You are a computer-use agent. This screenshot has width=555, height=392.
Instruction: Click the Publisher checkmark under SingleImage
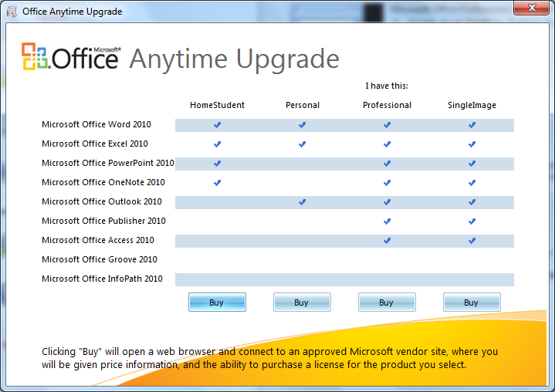point(472,221)
